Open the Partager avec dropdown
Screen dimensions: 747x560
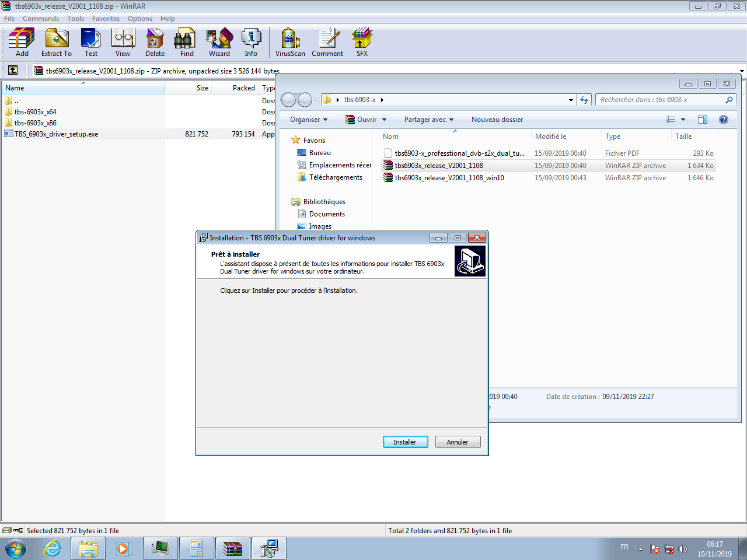pyautogui.click(x=428, y=120)
